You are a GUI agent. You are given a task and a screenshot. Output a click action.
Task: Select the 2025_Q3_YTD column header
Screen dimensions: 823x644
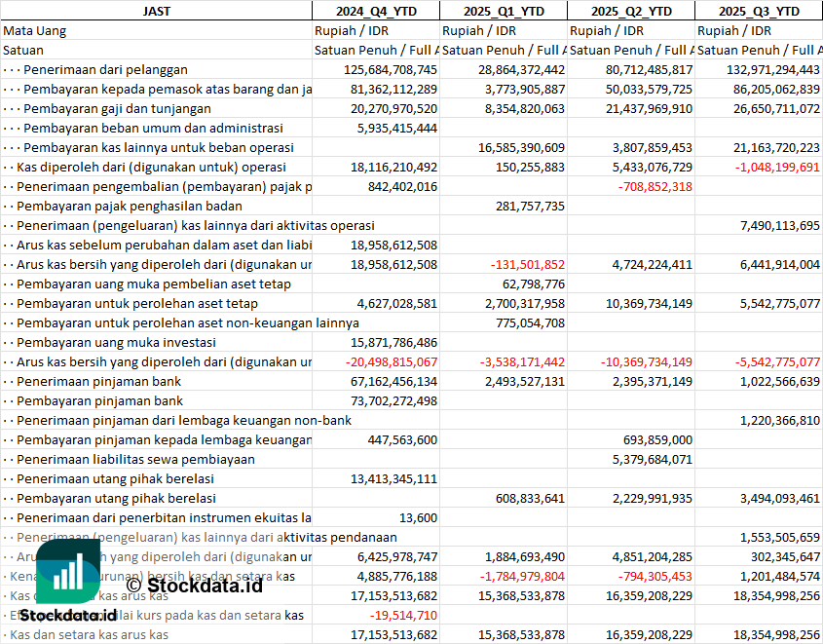tap(759, 11)
